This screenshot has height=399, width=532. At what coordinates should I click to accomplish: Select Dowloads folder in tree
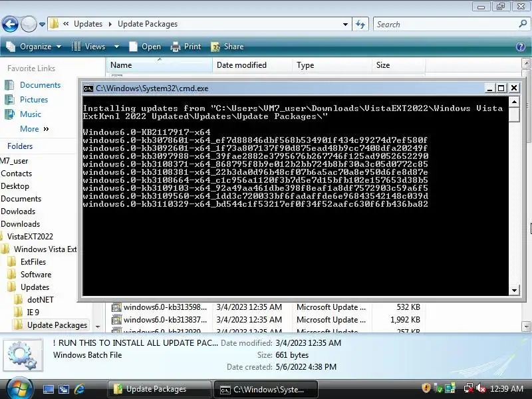click(18, 211)
